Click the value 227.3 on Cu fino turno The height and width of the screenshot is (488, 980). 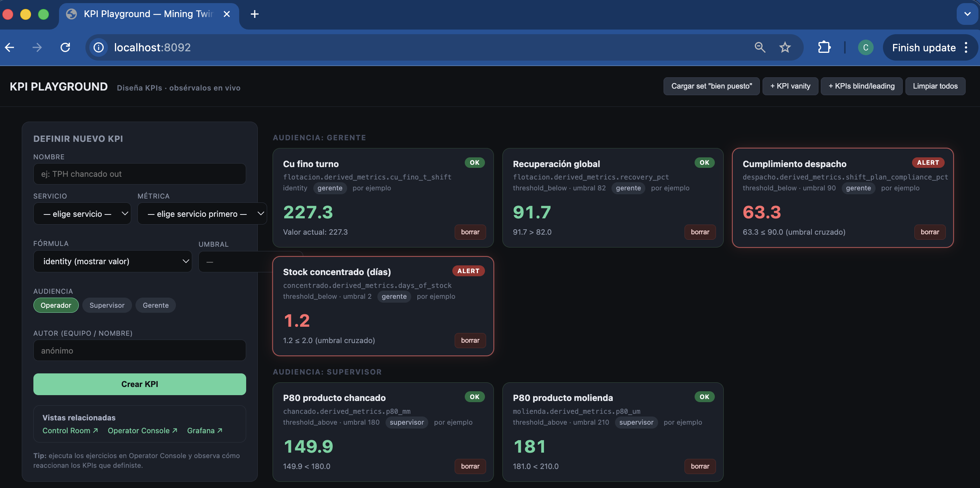(x=308, y=213)
